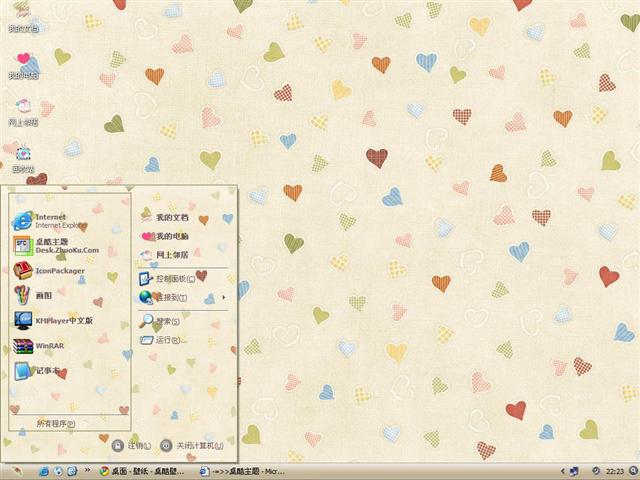Switch to Chrome 桌面-壁纸 taskbar window

tap(142, 472)
